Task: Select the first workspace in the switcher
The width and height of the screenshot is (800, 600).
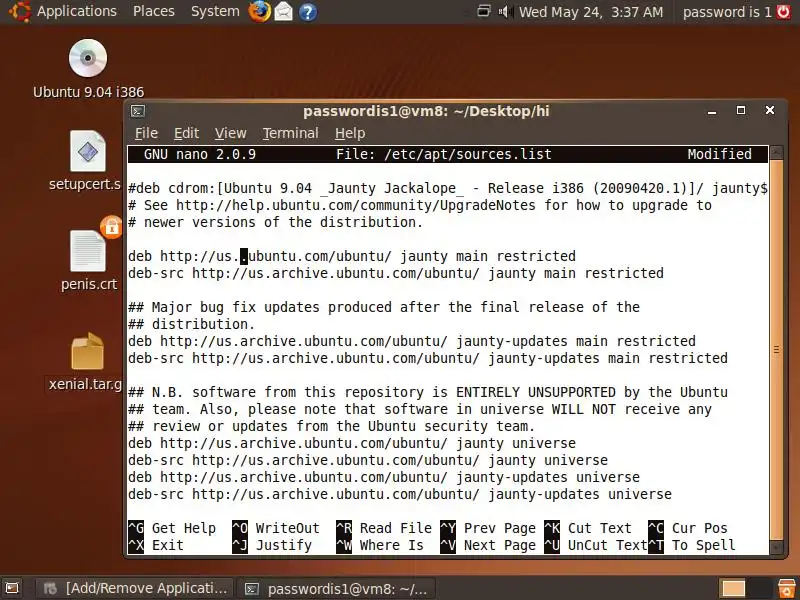Action: (x=733, y=588)
